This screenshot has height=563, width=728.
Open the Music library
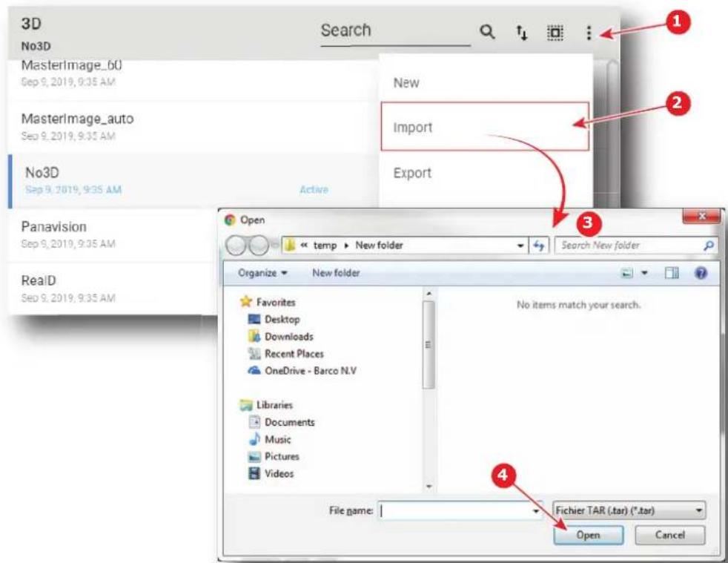coord(270,439)
